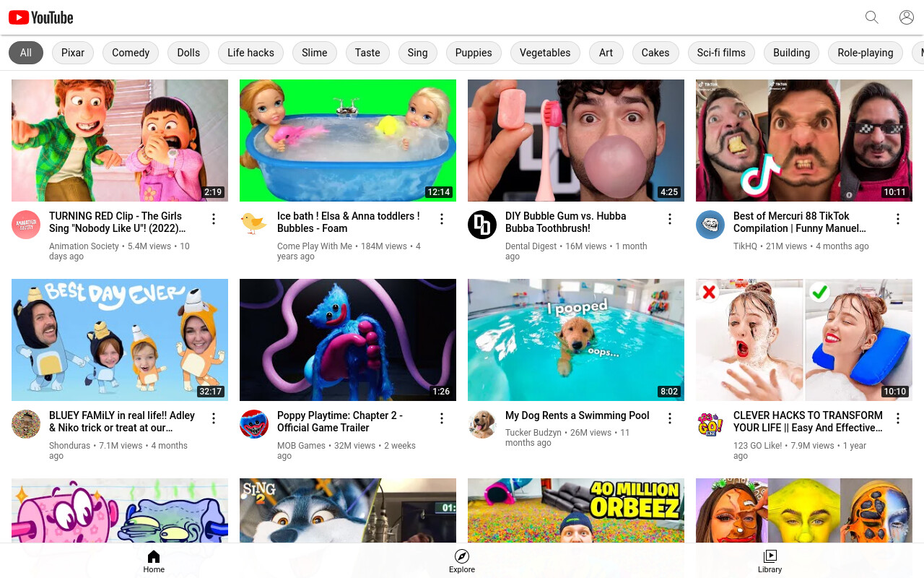Select the Life hacks filter chip

[x=250, y=53]
